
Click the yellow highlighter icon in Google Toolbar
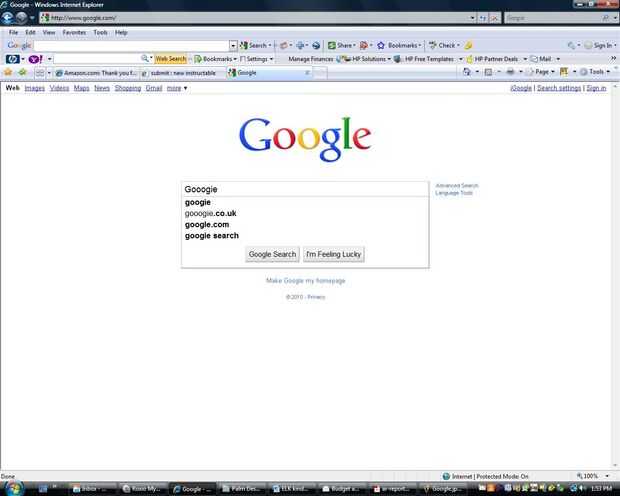point(469,45)
